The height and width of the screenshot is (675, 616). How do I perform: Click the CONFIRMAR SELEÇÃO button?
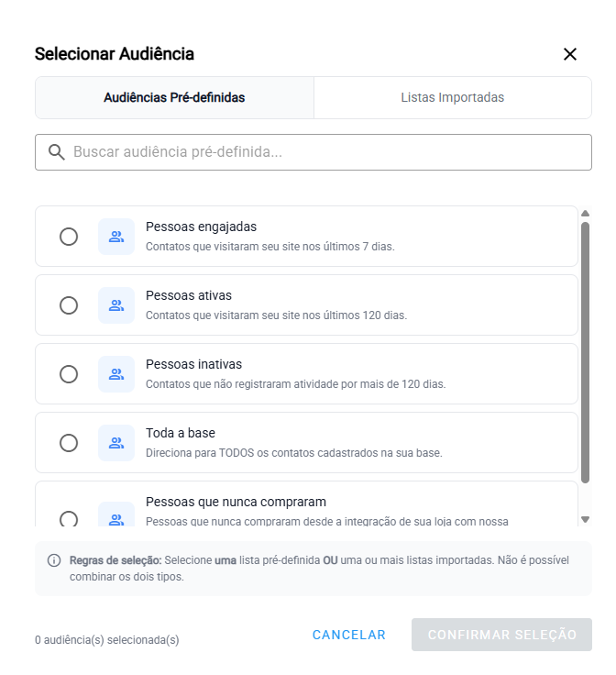[501, 635]
